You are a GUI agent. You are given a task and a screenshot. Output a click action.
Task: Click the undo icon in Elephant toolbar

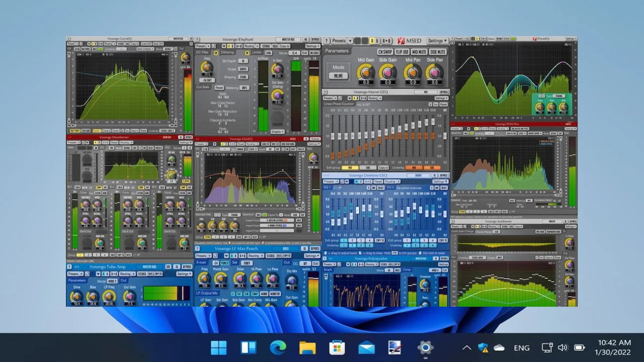213,46
